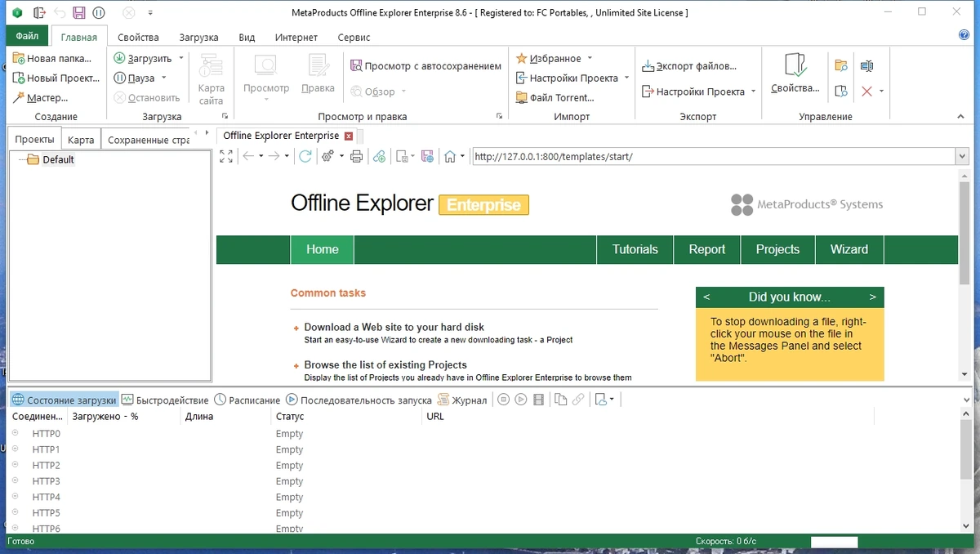The width and height of the screenshot is (980, 554).
Task: Open help question mark icon
Action: click(964, 35)
